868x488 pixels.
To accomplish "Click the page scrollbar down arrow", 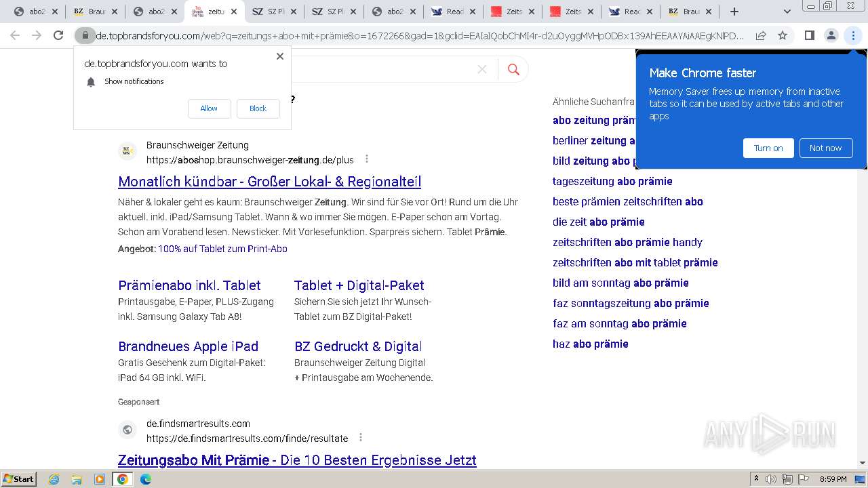I will 863,463.
